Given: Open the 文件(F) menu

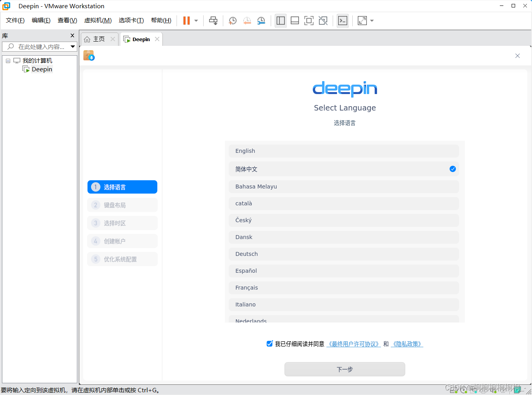Looking at the screenshot, I should coord(15,20).
